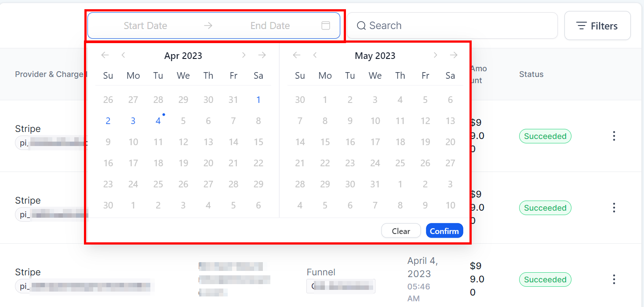Image resolution: width=644 pixels, height=307 pixels.
Task: Go to next year in May calendar
Action: 454,55
